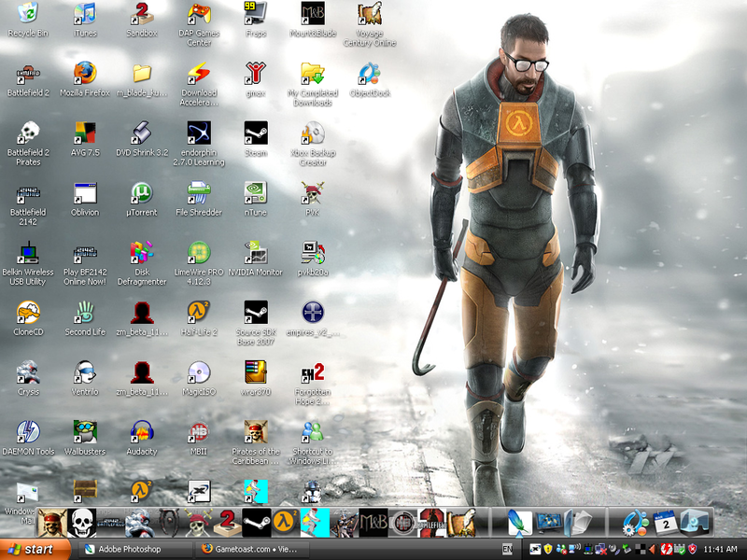Open the blue feather dock icon

click(x=518, y=522)
